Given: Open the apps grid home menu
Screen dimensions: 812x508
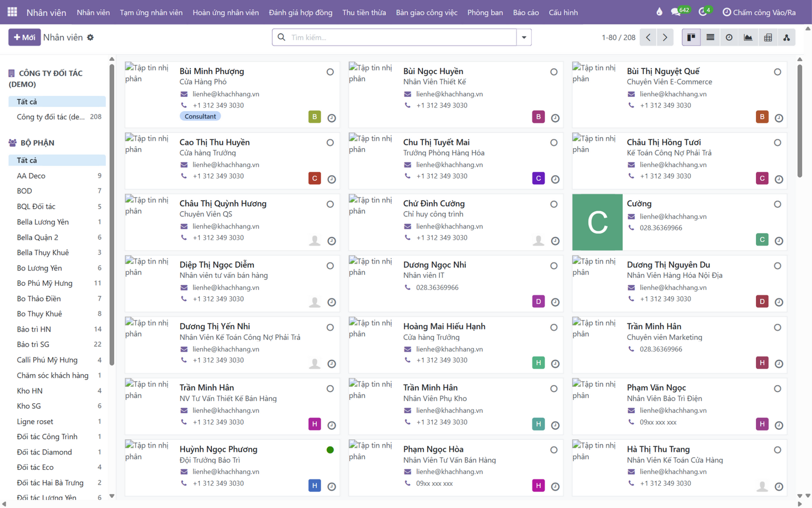Looking at the screenshot, I should (12, 12).
